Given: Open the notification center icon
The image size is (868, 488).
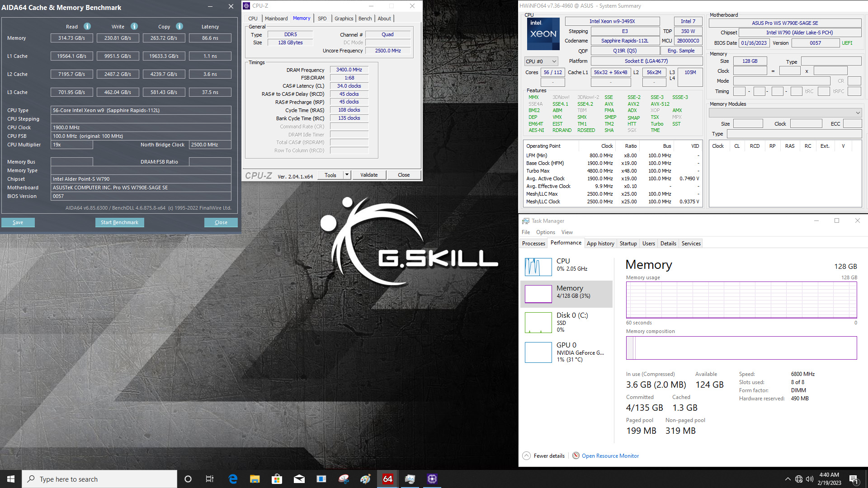Looking at the screenshot, I should [854, 479].
